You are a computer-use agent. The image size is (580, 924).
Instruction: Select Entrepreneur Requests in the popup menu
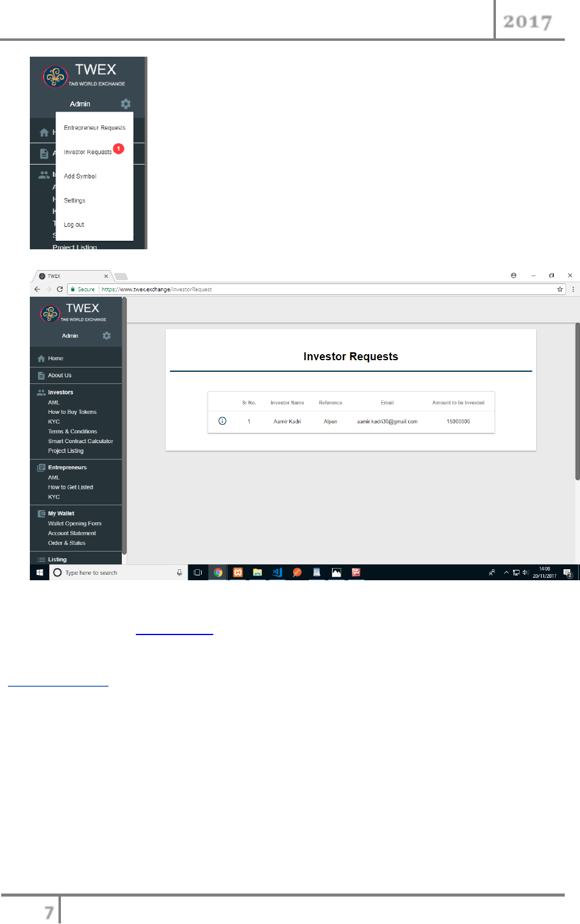(x=94, y=128)
